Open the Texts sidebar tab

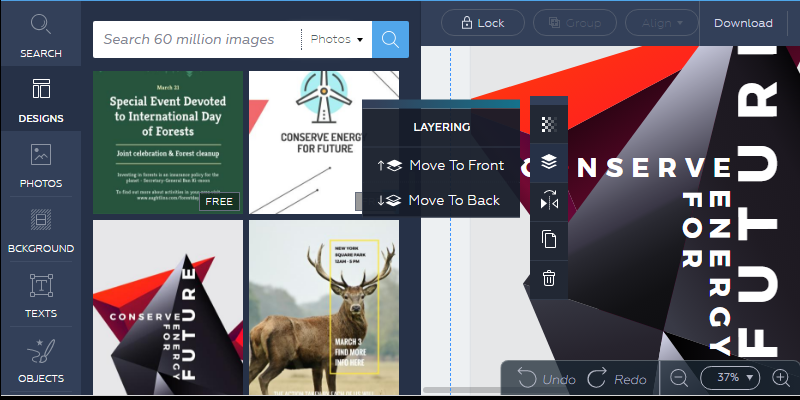coord(41,295)
